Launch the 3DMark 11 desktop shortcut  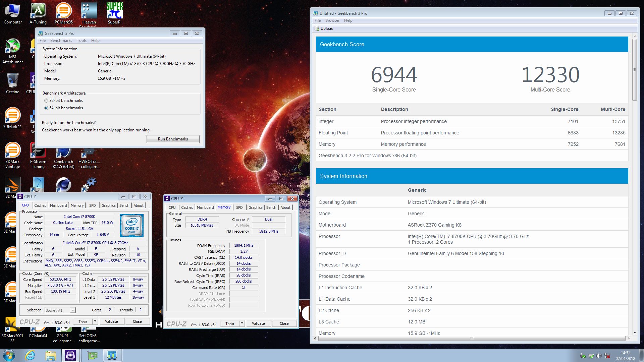pos(13,118)
